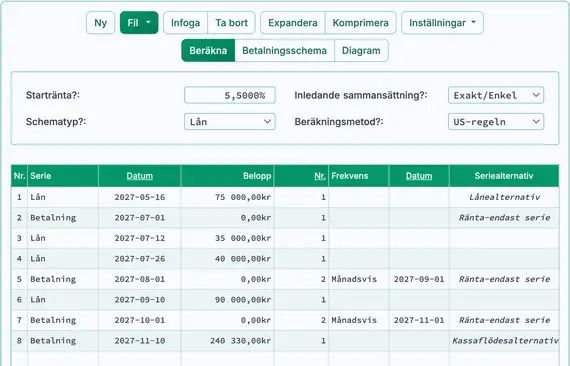Select date cell 2027-05-16
570x366 pixels.
(140, 197)
